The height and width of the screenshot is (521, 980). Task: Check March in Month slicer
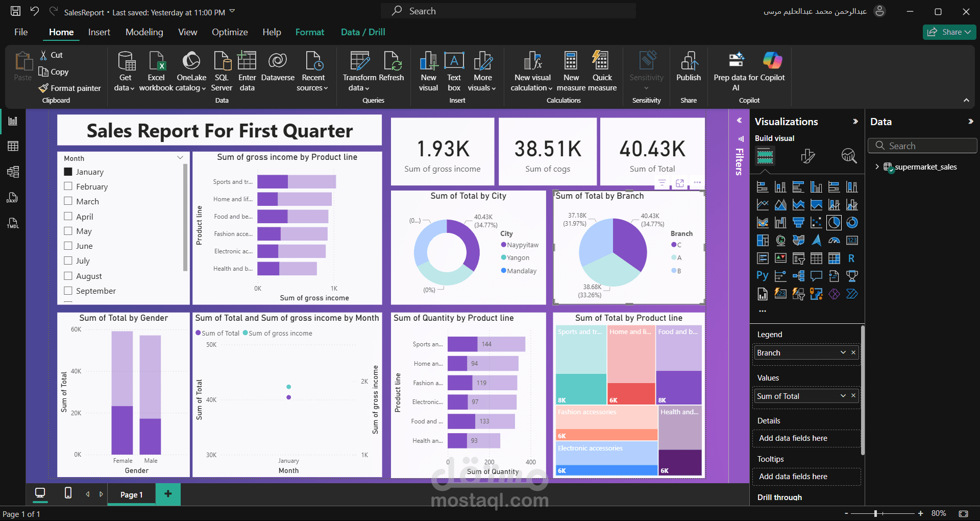(x=68, y=201)
